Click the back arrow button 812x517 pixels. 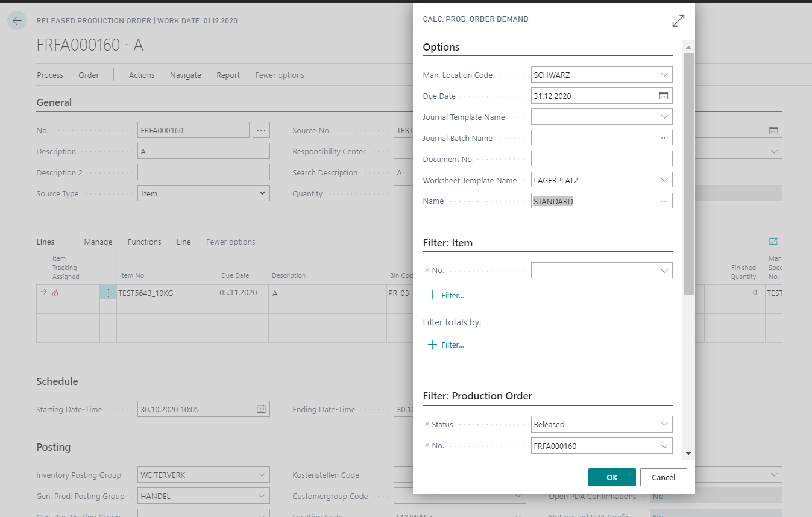pos(17,20)
